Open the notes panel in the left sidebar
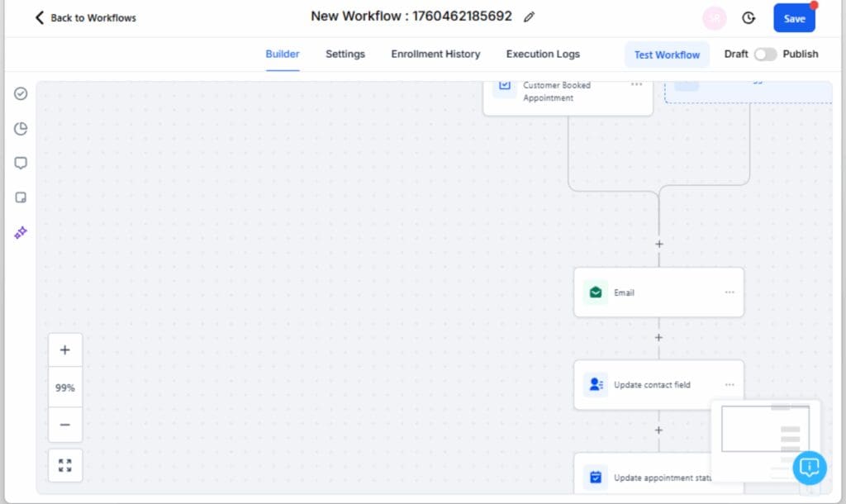The image size is (846, 504). coord(21,197)
